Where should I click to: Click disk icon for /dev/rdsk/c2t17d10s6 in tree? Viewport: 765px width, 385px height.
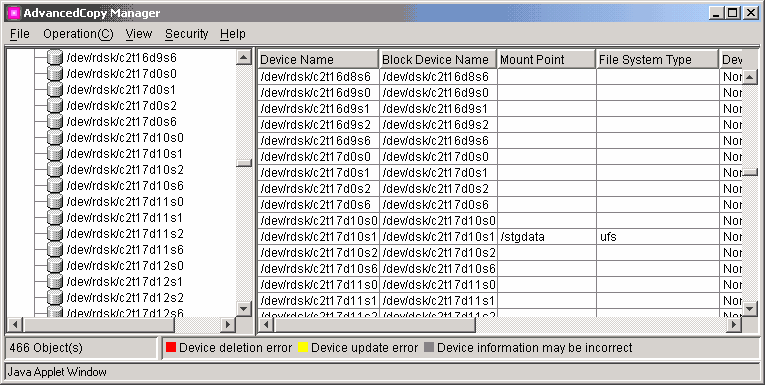pos(55,186)
